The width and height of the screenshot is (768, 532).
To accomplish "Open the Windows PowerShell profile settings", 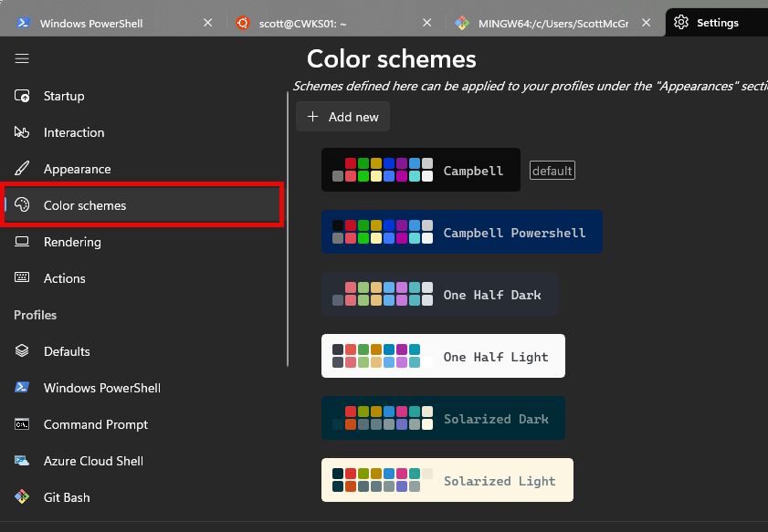I will coord(143,388).
